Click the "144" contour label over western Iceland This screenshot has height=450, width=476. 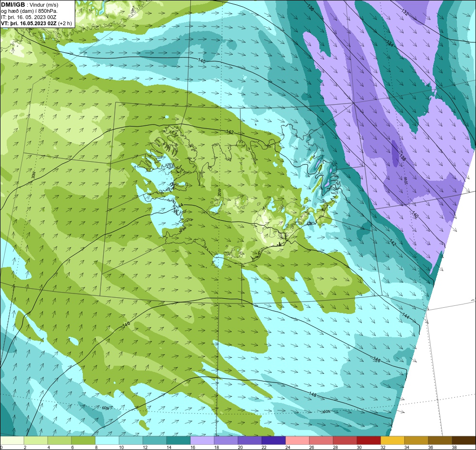(179, 205)
